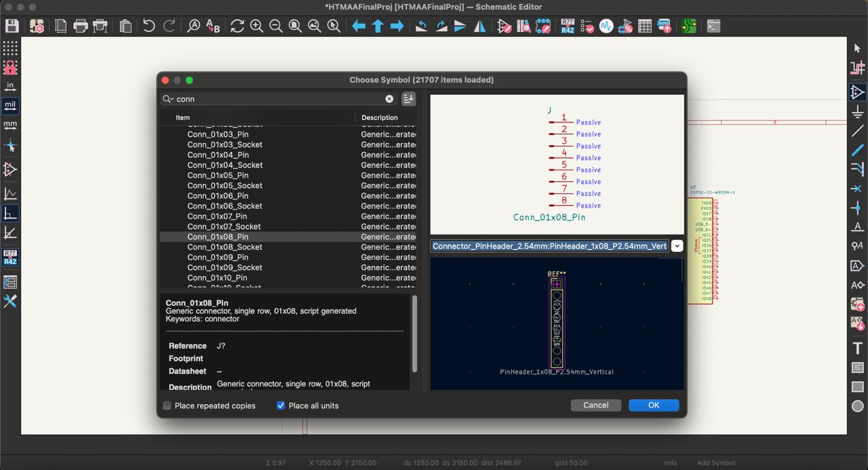Open the search options magnifier dropdown
Viewport: 868px width, 470px height.
[x=168, y=99]
